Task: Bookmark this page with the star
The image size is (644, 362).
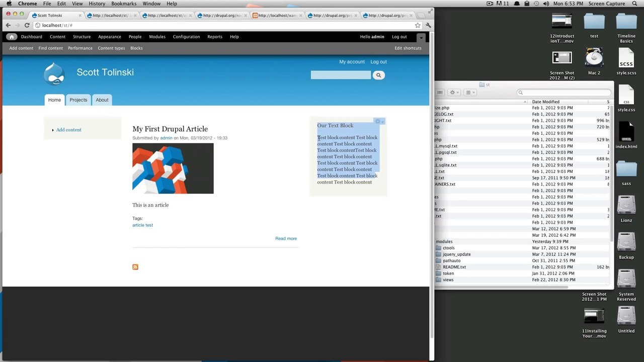Action: pos(418,25)
